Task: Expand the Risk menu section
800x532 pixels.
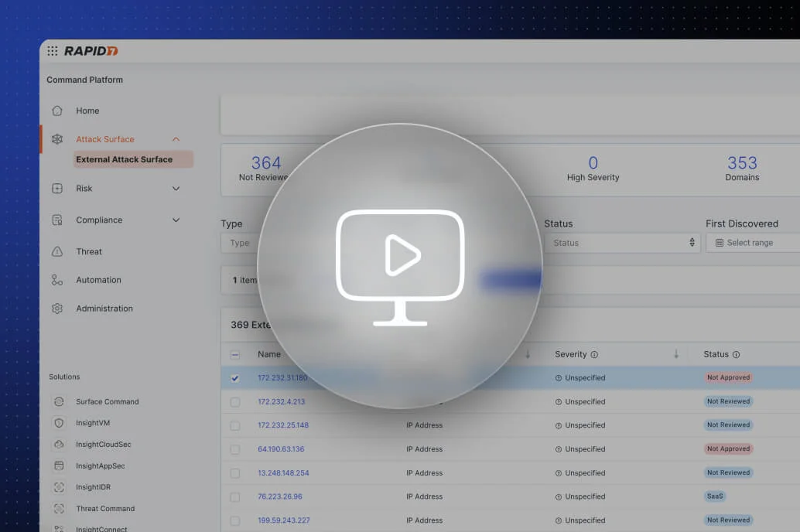Action: tap(176, 189)
